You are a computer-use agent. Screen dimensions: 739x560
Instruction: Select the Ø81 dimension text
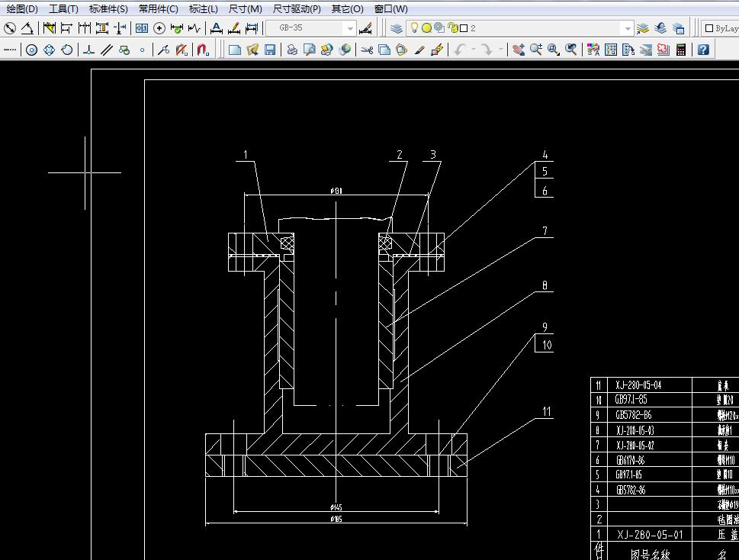[336, 191]
